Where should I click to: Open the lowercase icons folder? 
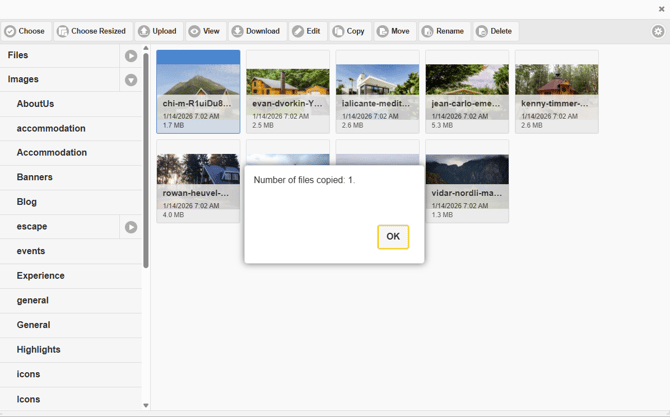(x=71, y=374)
